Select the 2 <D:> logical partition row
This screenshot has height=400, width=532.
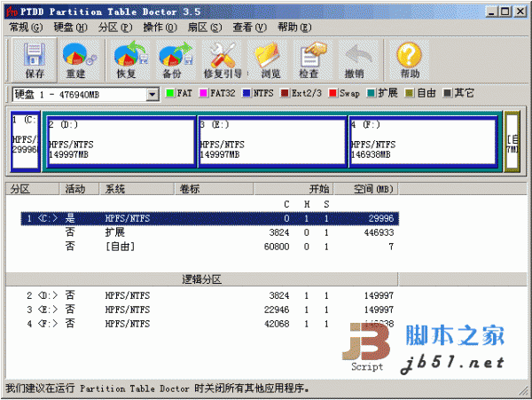(209, 295)
